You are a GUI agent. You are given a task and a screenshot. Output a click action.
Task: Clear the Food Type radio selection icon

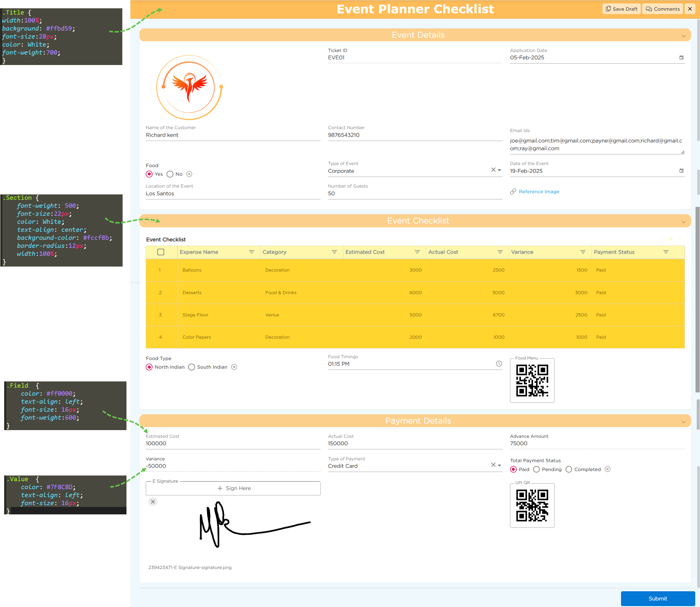tap(234, 367)
